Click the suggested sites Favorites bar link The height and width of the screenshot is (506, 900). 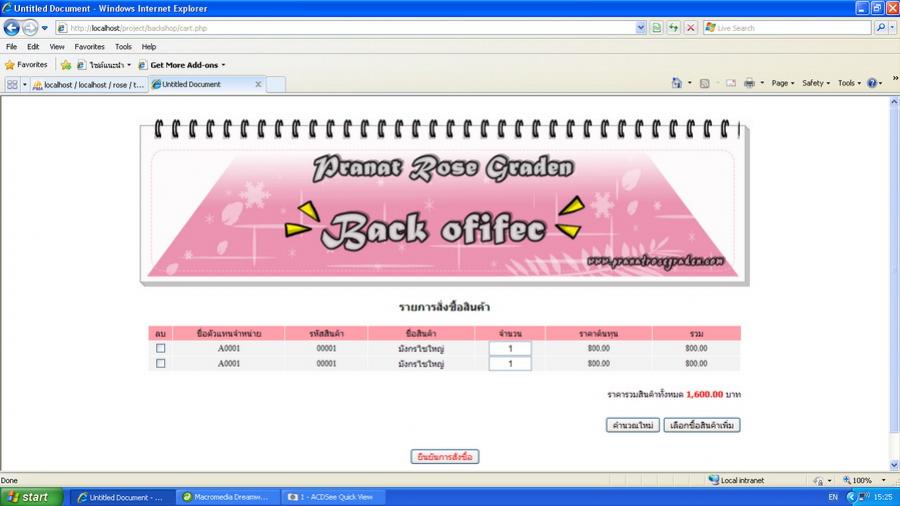(104, 65)
